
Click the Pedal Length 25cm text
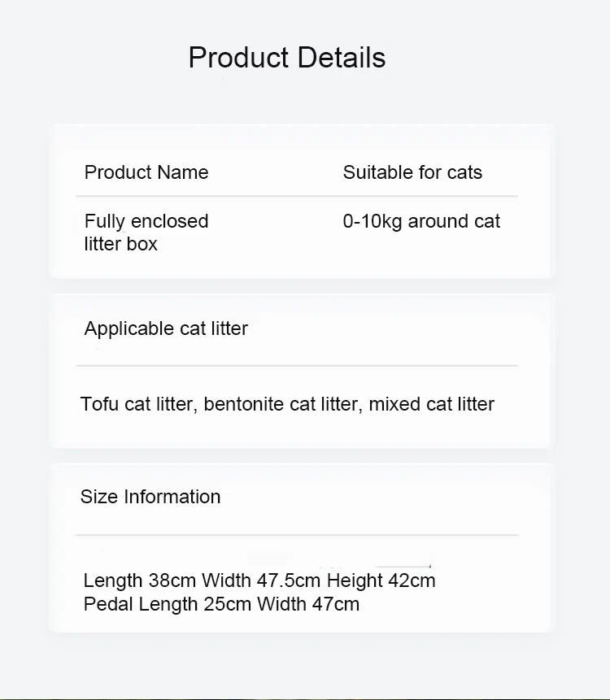pos(168,604)
